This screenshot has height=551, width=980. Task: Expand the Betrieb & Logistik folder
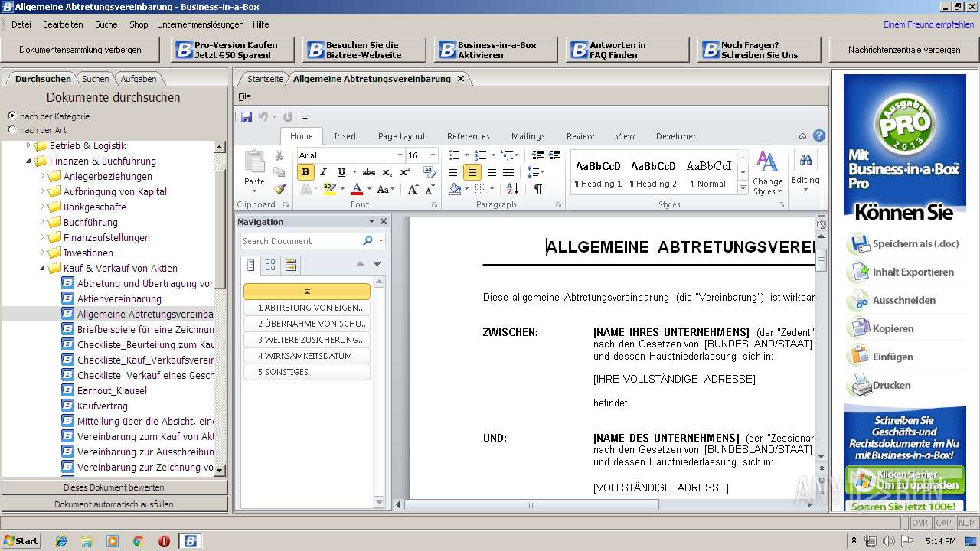click(29, 145)
